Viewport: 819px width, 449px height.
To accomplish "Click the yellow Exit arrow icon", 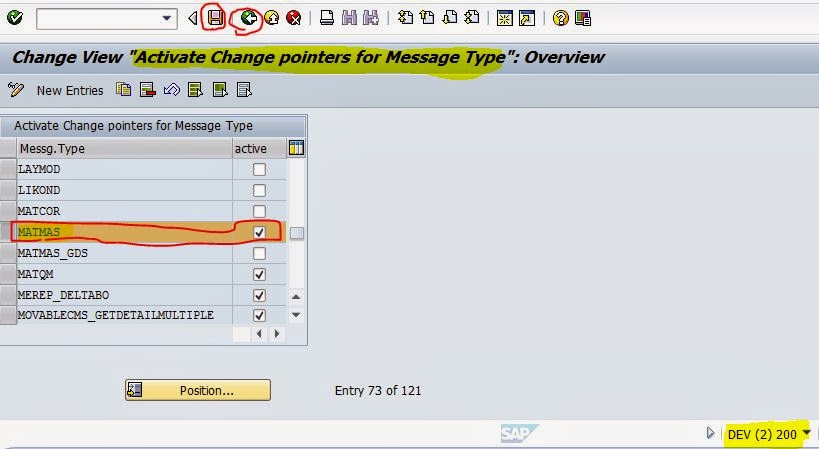I will [x=271, y=19].
